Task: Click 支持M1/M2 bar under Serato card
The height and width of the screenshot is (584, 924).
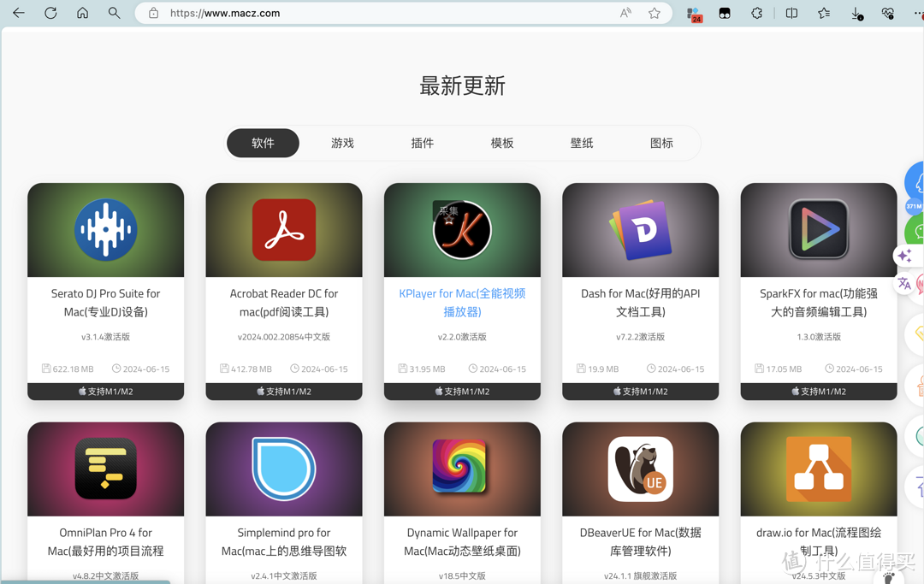Action: [106, 392]
